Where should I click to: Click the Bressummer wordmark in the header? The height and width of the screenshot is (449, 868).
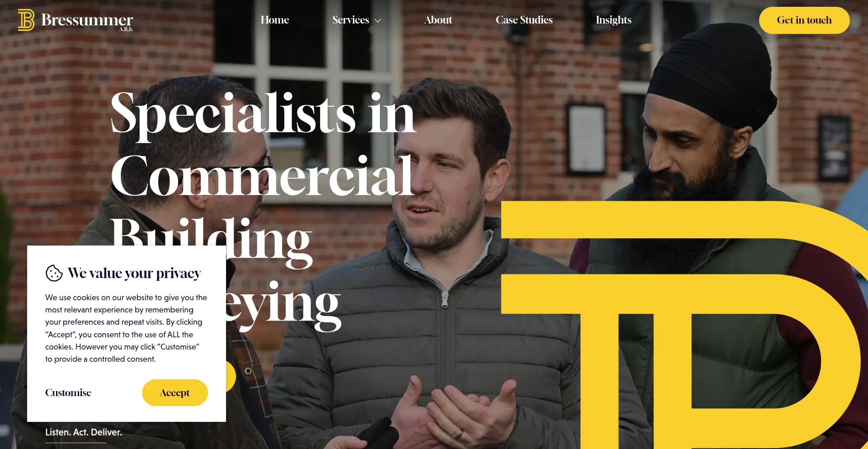pos(87,19)
